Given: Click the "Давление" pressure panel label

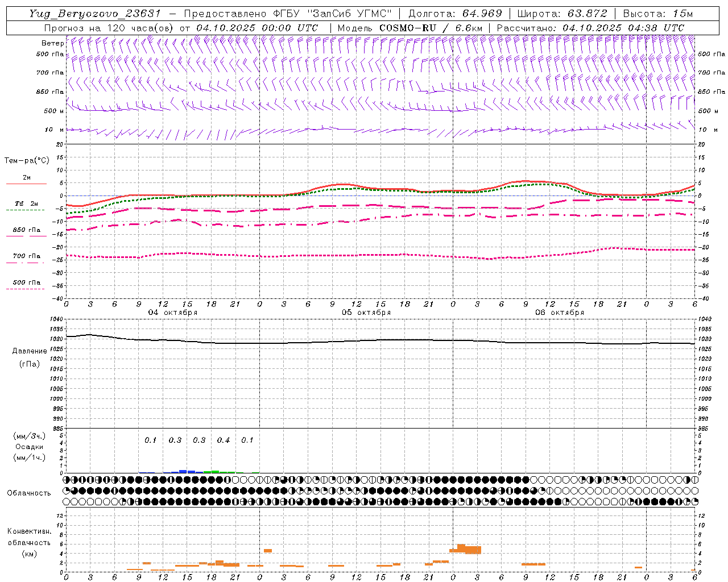Looking at the screenshot, I should (30, 351).
